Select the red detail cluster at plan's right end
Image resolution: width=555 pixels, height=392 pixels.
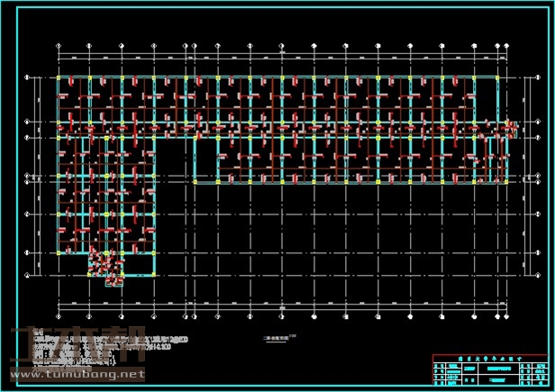pos(510,128)
